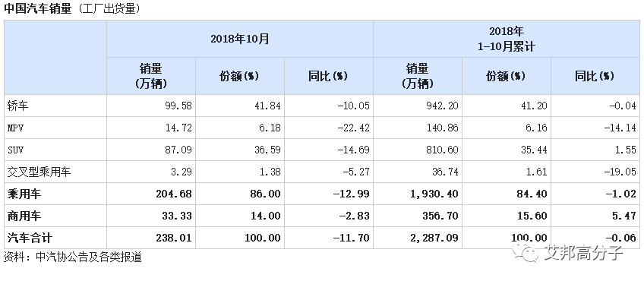Click the 资料: 中汽协公告及各类报道 source note
The height and width of the screenshot is (281, 644).
tap(73, 257)
